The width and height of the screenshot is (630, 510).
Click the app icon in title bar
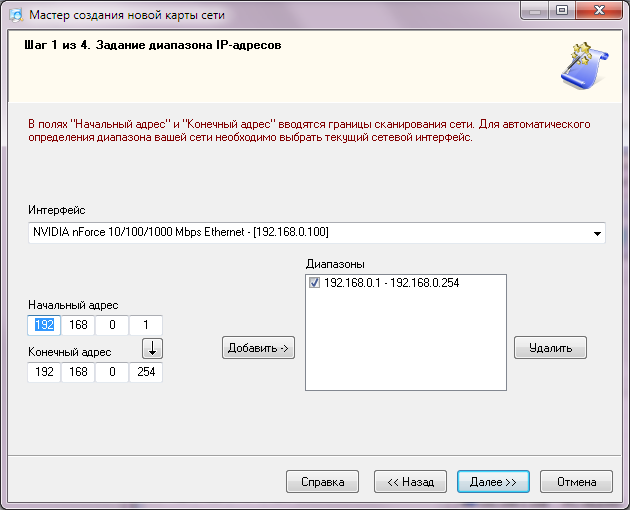click(x=16, y=15)
